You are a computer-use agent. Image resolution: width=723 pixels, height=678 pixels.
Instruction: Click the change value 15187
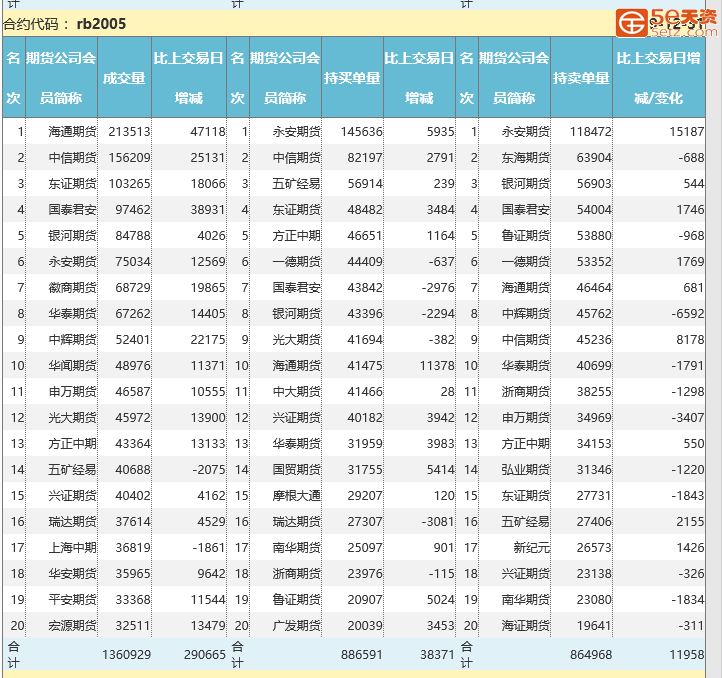687,132
